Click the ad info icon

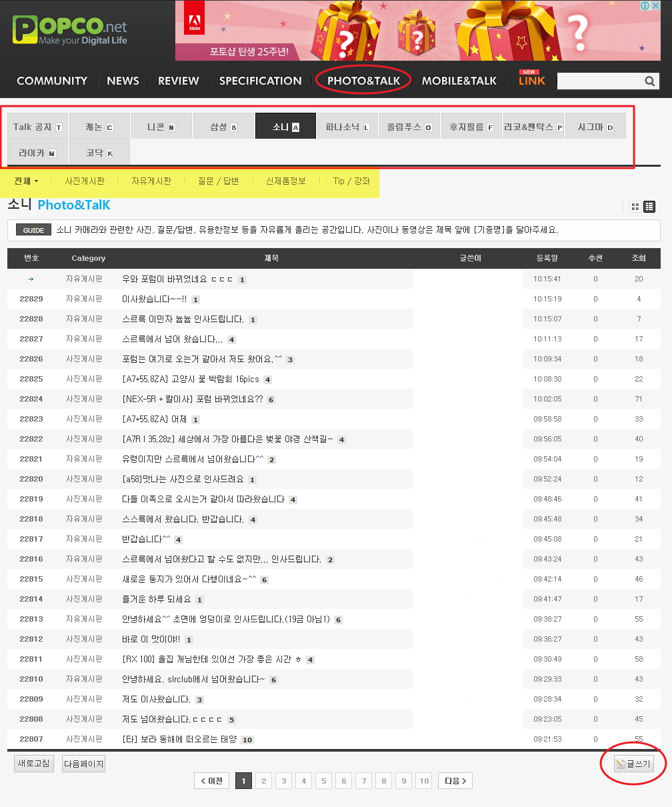tap(645, 6)
